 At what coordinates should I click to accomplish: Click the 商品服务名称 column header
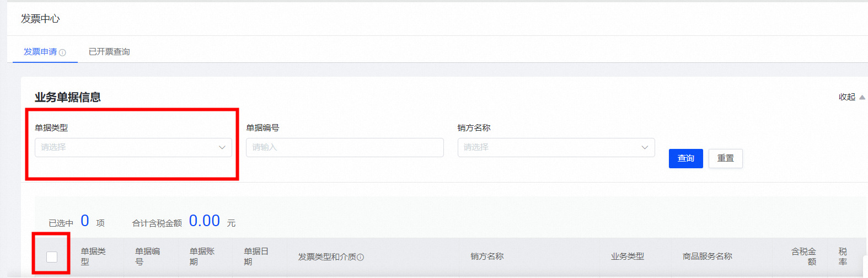pos(707,256)
